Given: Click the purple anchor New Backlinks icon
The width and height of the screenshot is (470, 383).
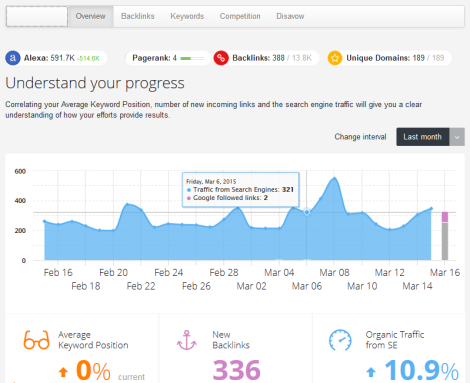Looking at the screenshot, I should coord(187,340).
